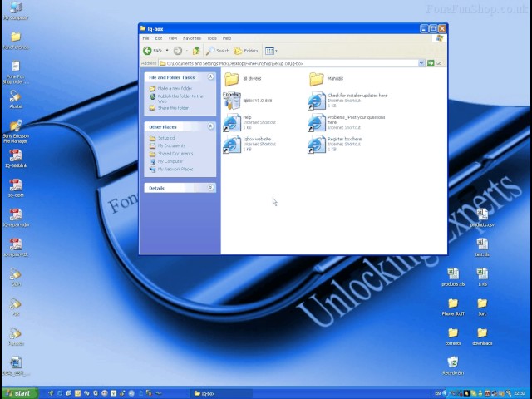Viewport: 532px width, 399px height.
Task: Select the Manuals folder
Action: click(327, 79)
